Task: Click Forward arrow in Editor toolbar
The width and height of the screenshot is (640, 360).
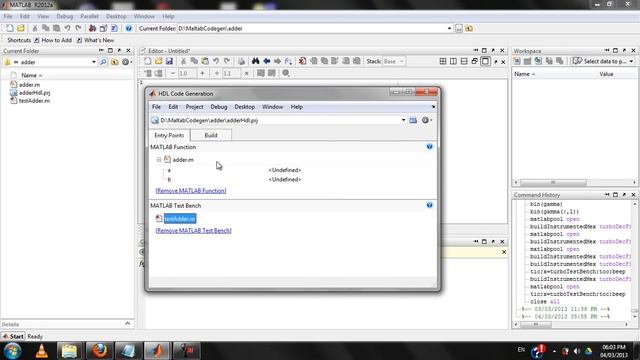Action: (x=278, y=61)
